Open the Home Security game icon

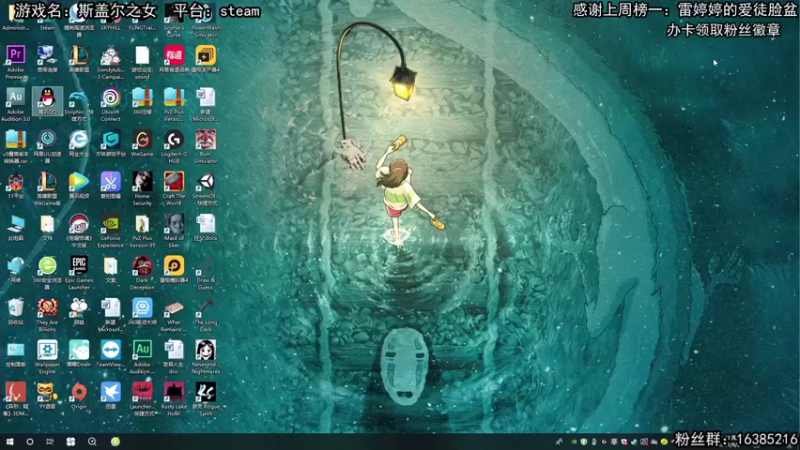pyautogui.click(x=142, y=189)
